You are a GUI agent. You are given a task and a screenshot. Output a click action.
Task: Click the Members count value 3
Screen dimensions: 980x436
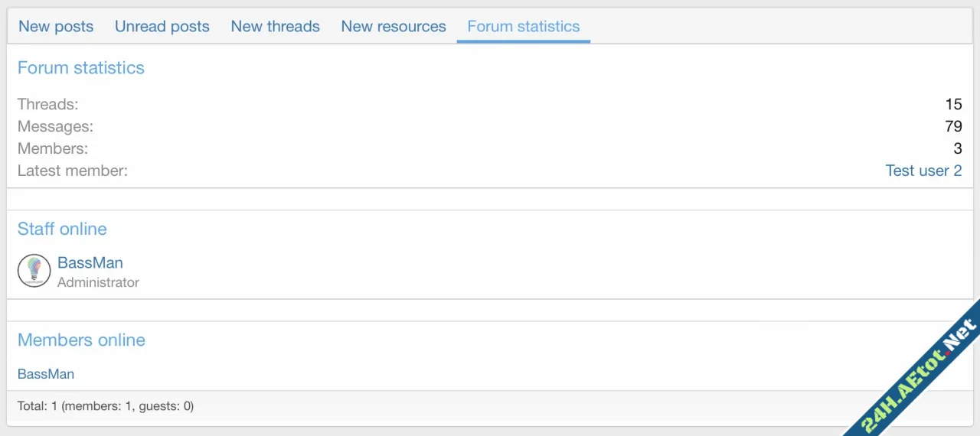957,148
